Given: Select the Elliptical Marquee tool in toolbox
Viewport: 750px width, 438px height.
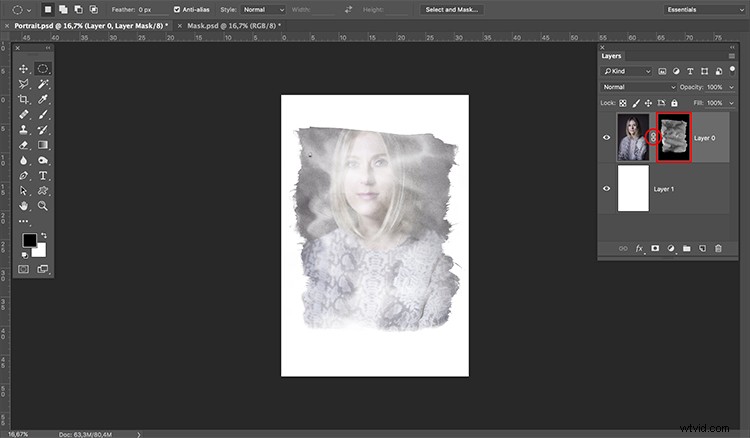Looking at the screenshot, I should coord(43,69).
